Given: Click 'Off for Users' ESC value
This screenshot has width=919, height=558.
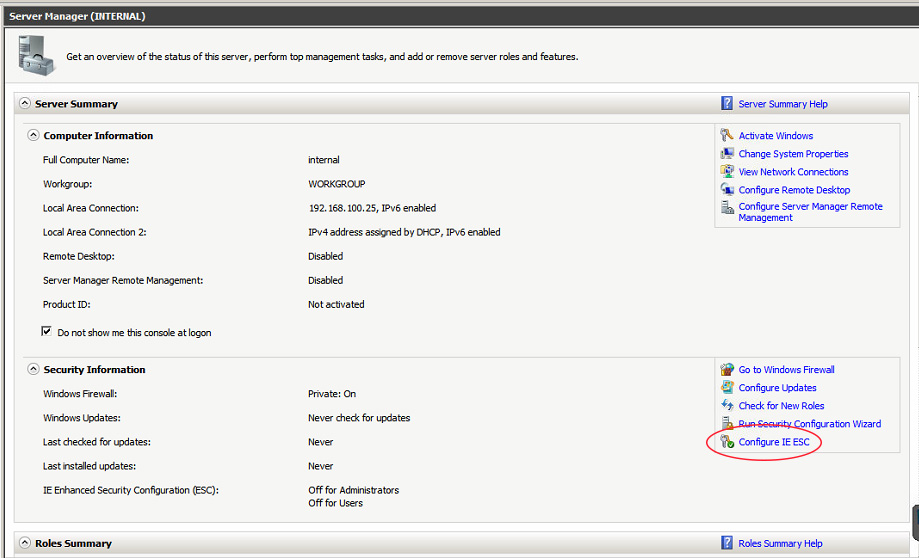Looking at the screenshot, I should point(335,503).
